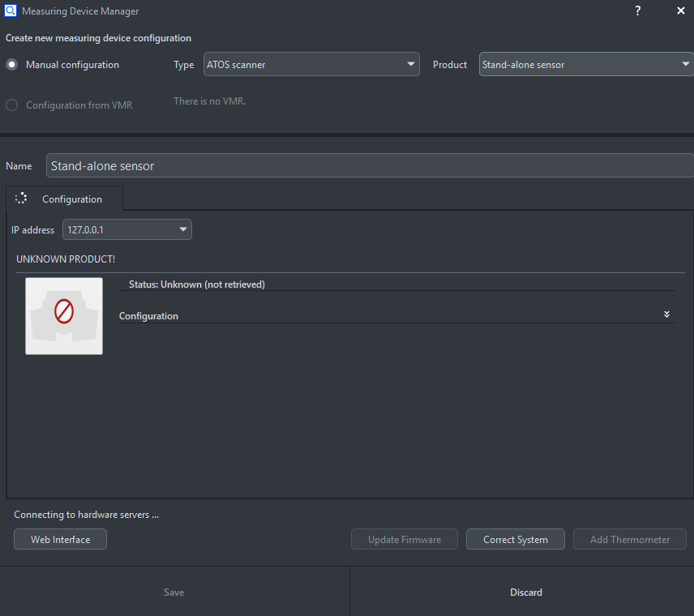Close the Measuring Device Manager dialog

tap(681, 11)
